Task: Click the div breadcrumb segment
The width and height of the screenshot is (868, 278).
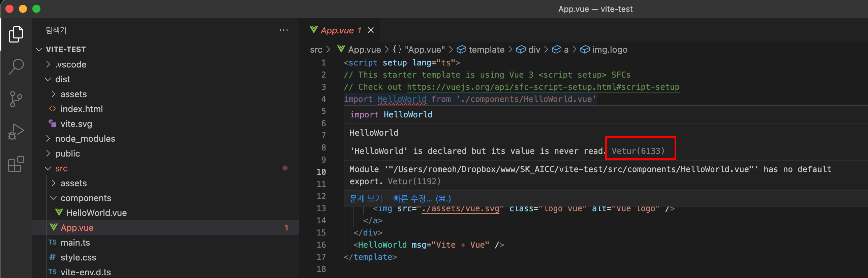Action: pos(528,50)
